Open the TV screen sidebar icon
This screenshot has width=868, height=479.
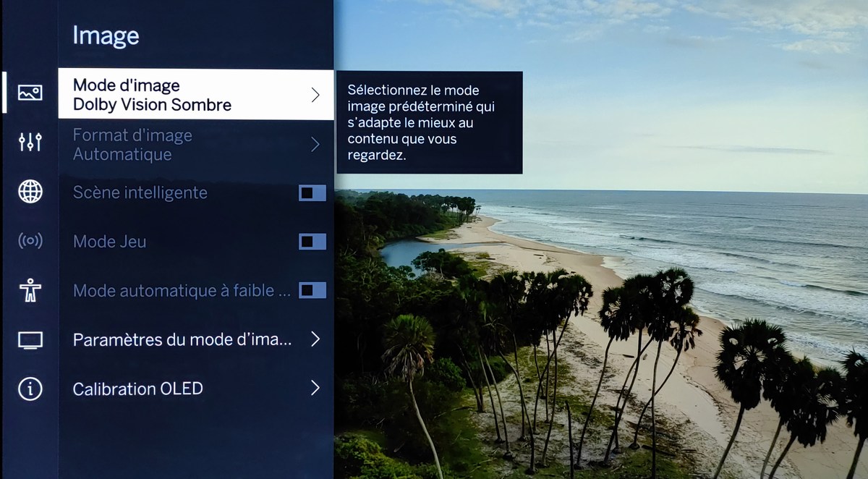tap(30, 340)
